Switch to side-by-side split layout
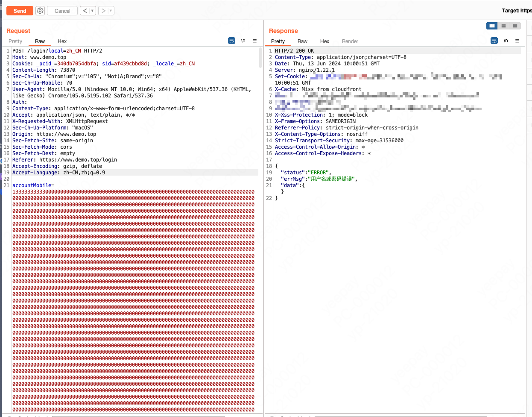 pyautogui.click(x=492, y=26)
